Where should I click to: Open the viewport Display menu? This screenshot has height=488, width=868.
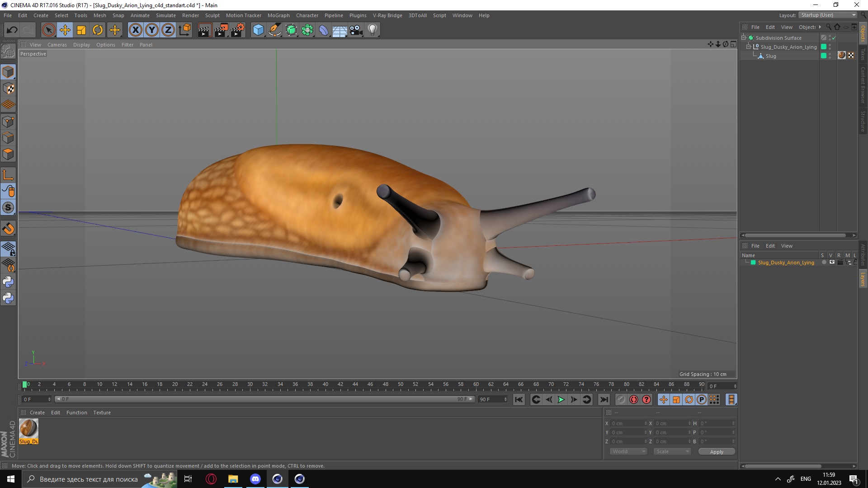pos(81,45)
